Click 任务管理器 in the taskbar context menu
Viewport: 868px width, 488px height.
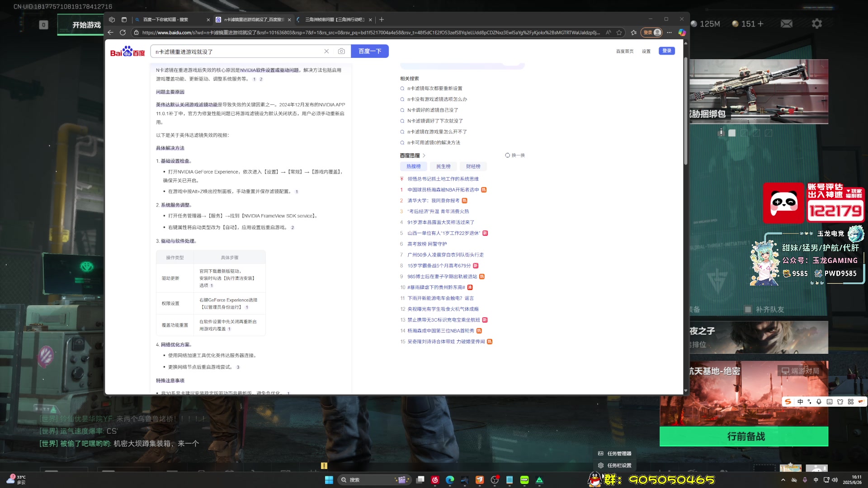[x=615, y=454]
